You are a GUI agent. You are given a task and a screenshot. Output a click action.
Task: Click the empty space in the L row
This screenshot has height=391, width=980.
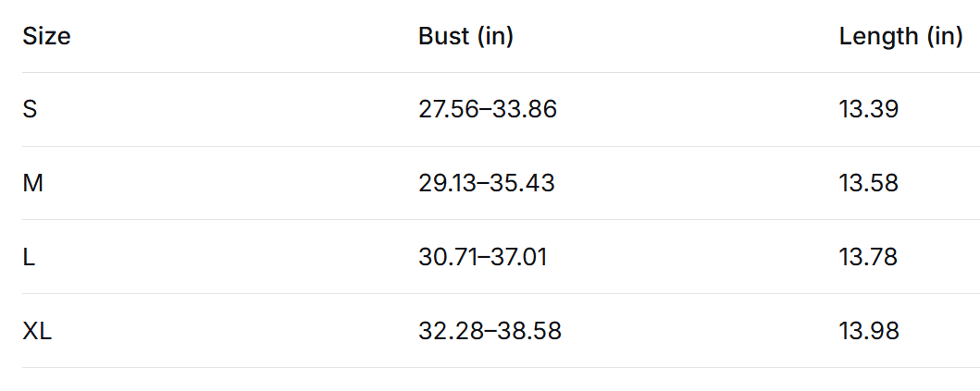pos(228,257)
